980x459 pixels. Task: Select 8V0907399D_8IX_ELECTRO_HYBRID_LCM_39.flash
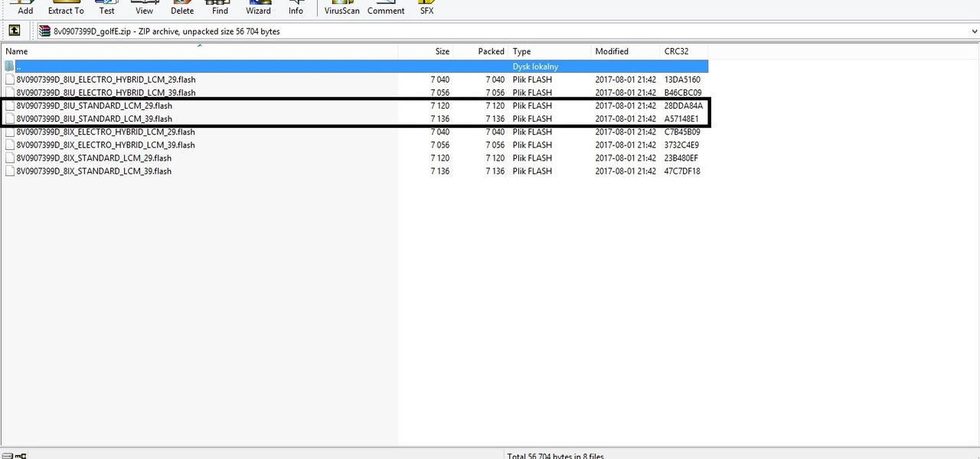tap(106, 145)
